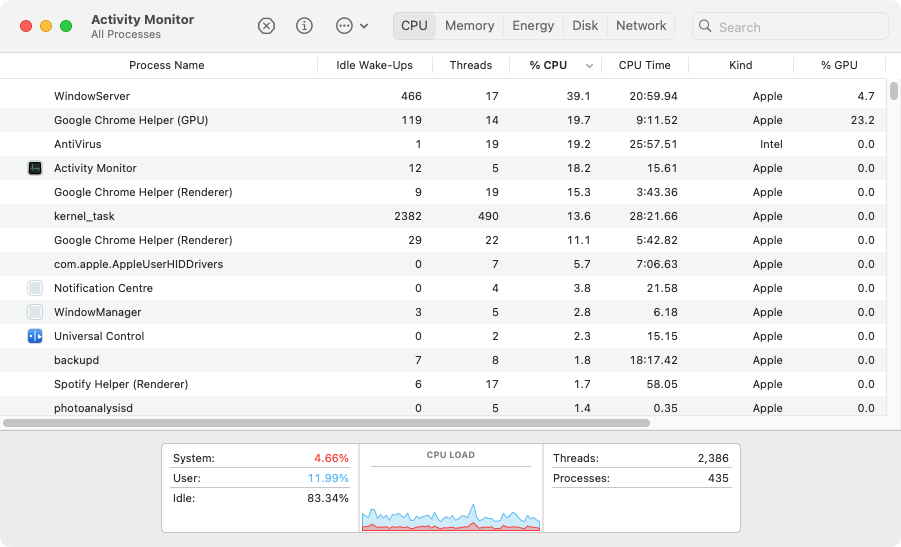The width and height of the screenshot is (901, 547).
Task: Select the WindowServer process row
Action: click(x=443, y=96)
